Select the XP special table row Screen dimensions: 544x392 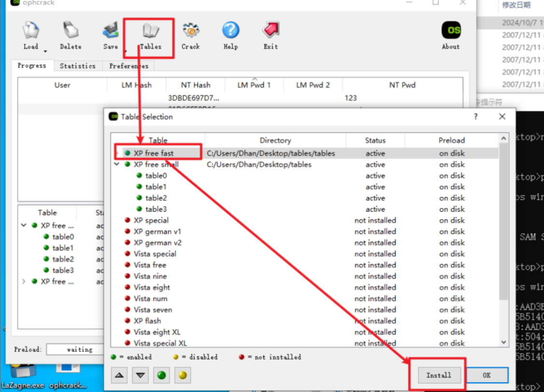click(306, 220)
